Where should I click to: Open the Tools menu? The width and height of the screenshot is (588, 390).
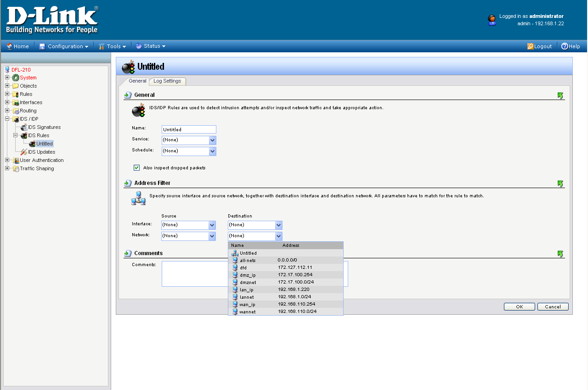click(x=112, y=46)
